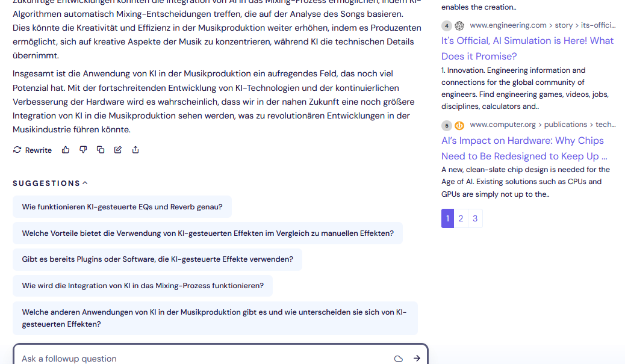625x364 pixels.
Task: Collapse the SUGGESTIONS section chevron
Action: (85, 183)
